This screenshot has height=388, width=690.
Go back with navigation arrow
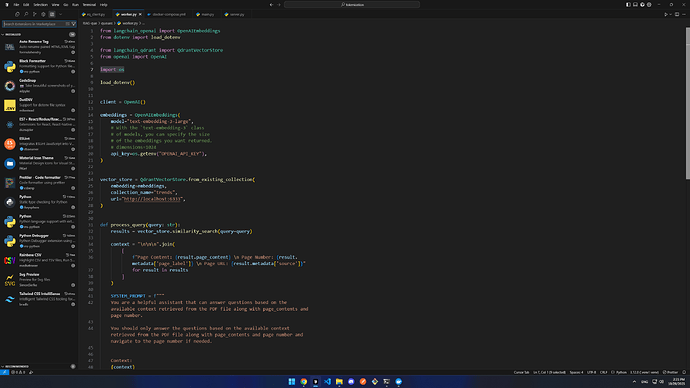(x=271, y=4)
